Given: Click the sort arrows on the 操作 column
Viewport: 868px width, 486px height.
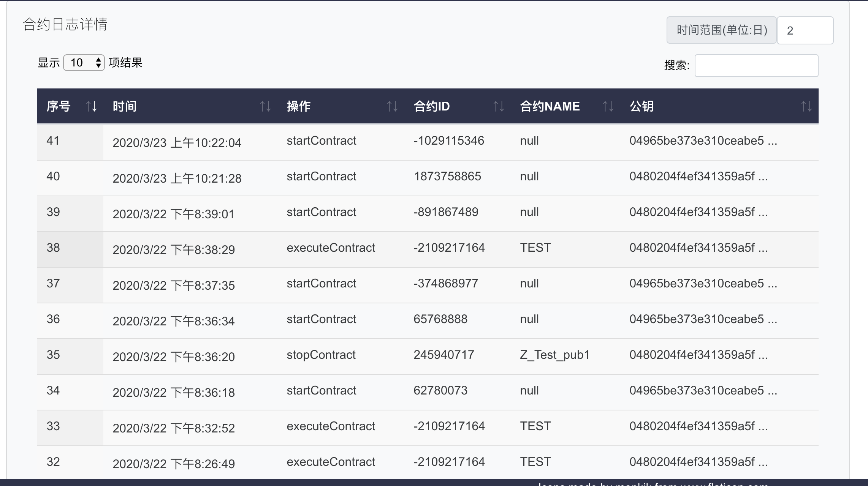Looking at the screenshot, I should (392, 106).
